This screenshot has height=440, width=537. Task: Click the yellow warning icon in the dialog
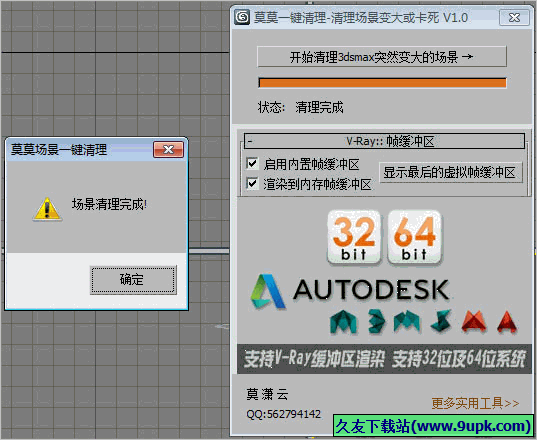(47, 209)
